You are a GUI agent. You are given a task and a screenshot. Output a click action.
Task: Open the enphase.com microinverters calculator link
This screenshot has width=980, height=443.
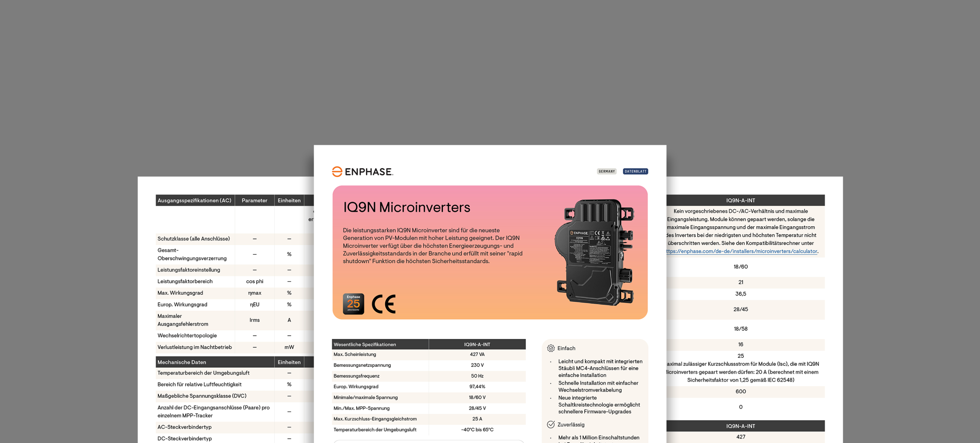pos(742,251)
